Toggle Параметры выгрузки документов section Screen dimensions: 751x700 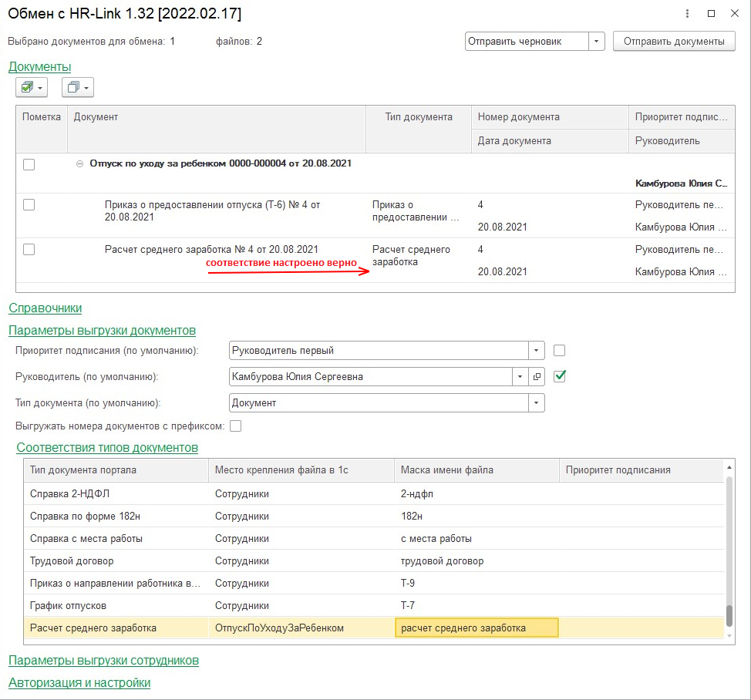point(102,331)
